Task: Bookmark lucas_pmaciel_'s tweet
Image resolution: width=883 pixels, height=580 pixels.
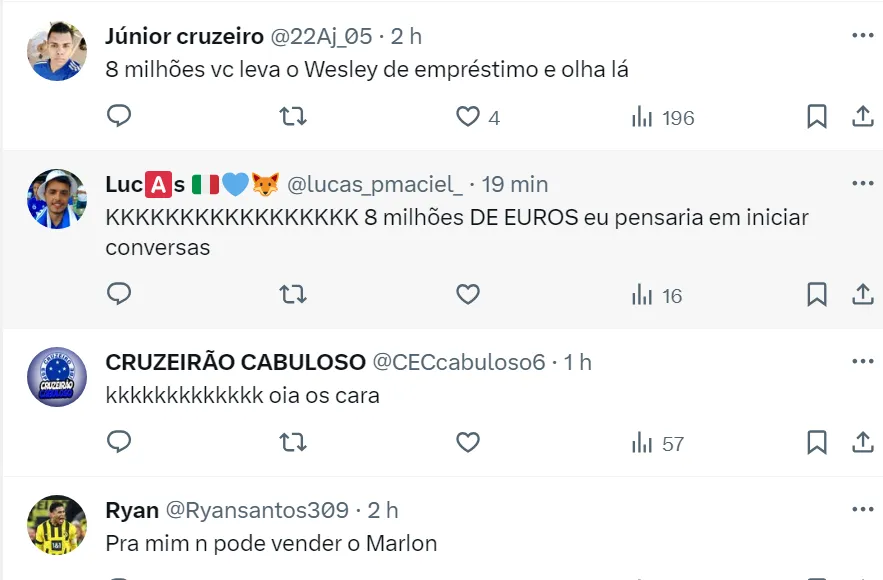Action: (816, 294)
